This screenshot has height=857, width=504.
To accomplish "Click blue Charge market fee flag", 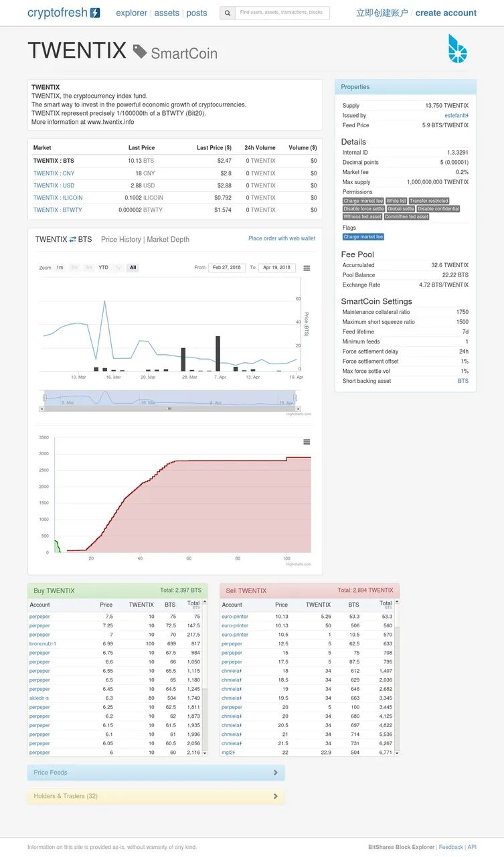I will pos(363,237).
